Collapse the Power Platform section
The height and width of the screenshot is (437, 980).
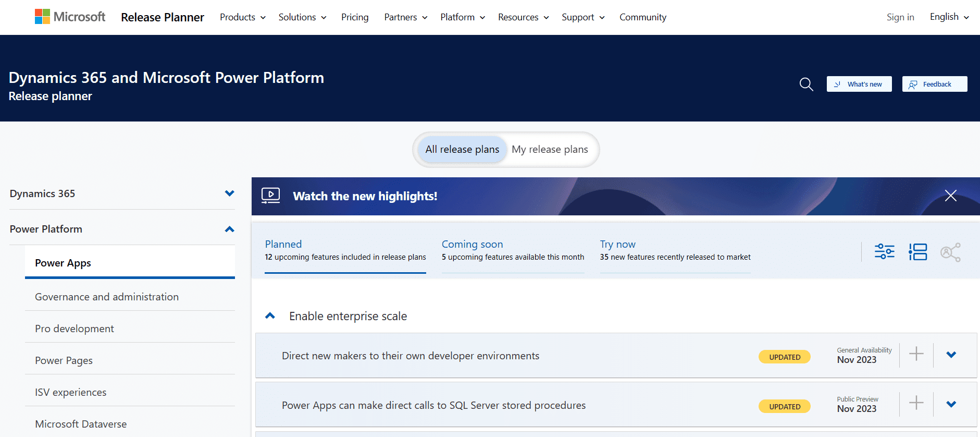click(229, 229)
